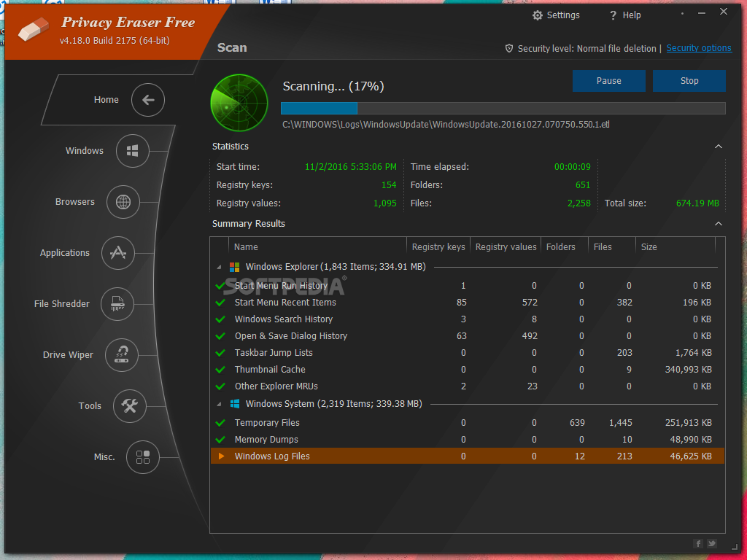Click the Windows System blue logo icon
This screenshot has width=747, height=560.
(234, 404)
